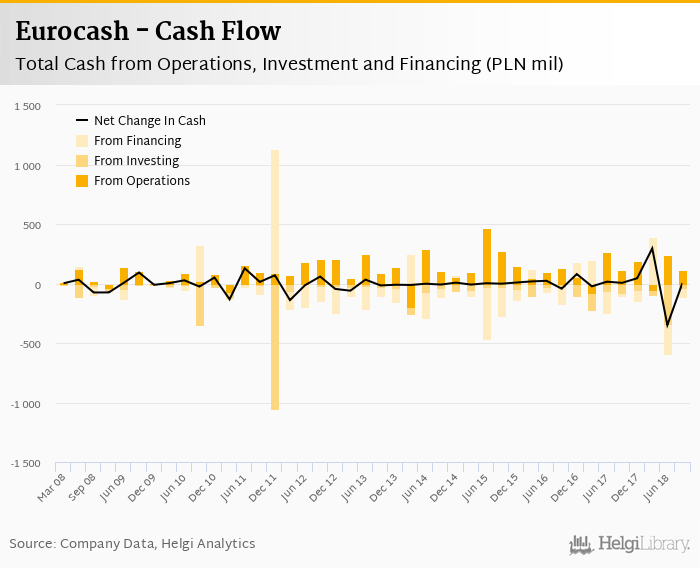Click the From Operations legend color swatch
The height and width of the screenshot is (568, 700).
(x=84, y=181)
